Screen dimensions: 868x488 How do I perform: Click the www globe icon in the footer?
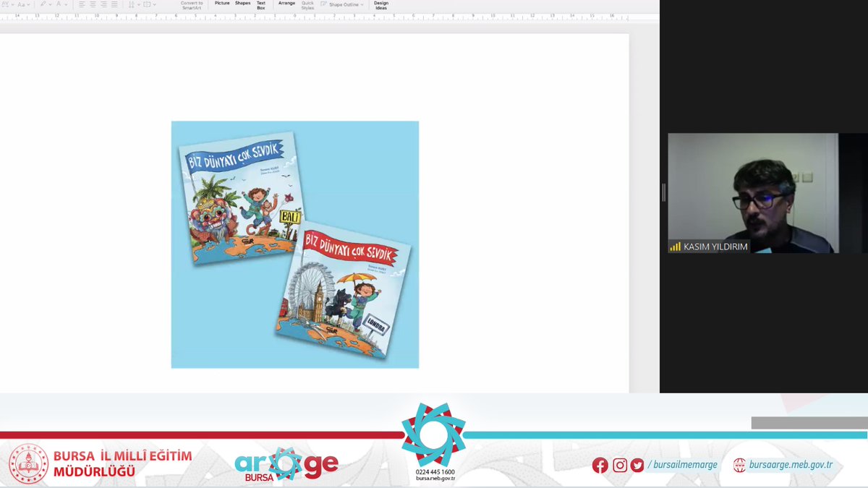(x=739, y=465)
